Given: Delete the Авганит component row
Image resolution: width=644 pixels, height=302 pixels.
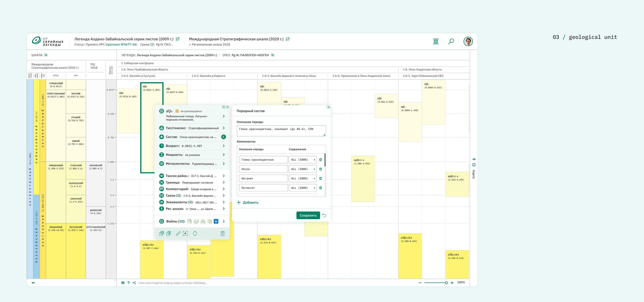Looking at the screenshot, I should coord(321,178).
